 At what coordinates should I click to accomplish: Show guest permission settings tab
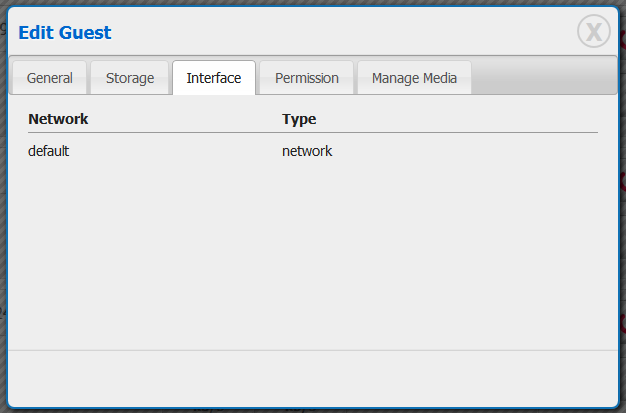tap(306, 78)
